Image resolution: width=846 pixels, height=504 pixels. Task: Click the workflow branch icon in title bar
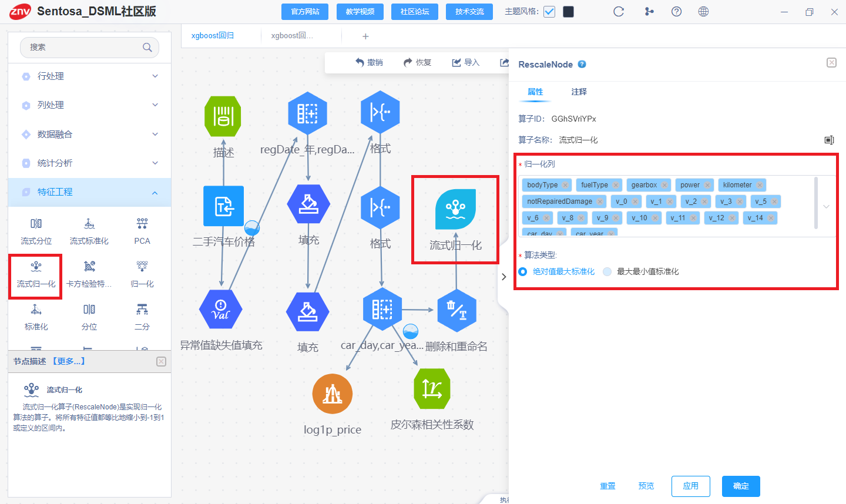(x=649, y=12)
